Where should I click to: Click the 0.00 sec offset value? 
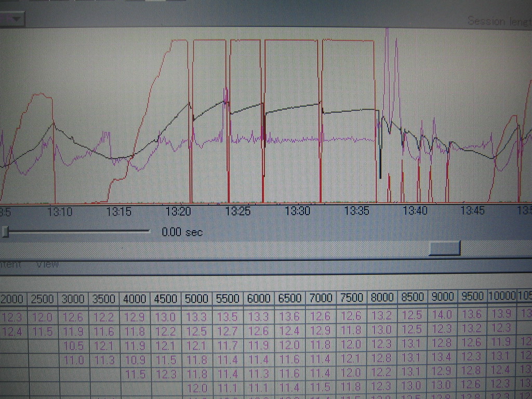[x=182, y=232]
